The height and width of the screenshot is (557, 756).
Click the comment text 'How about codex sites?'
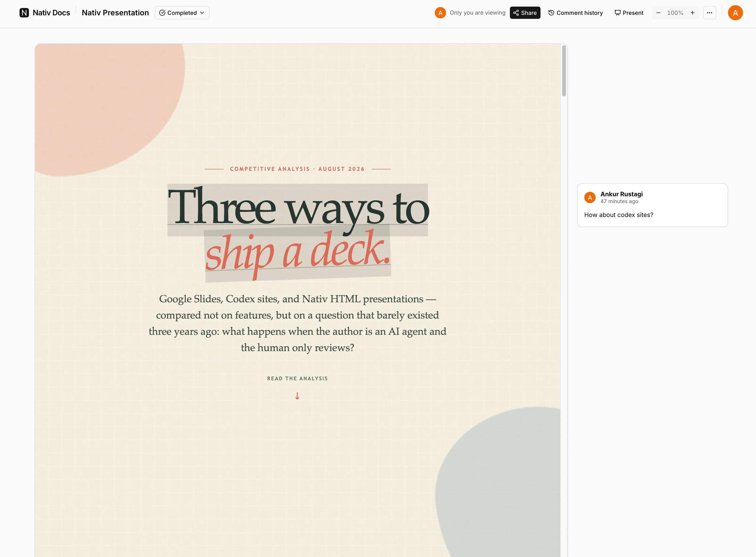[618, 215]
